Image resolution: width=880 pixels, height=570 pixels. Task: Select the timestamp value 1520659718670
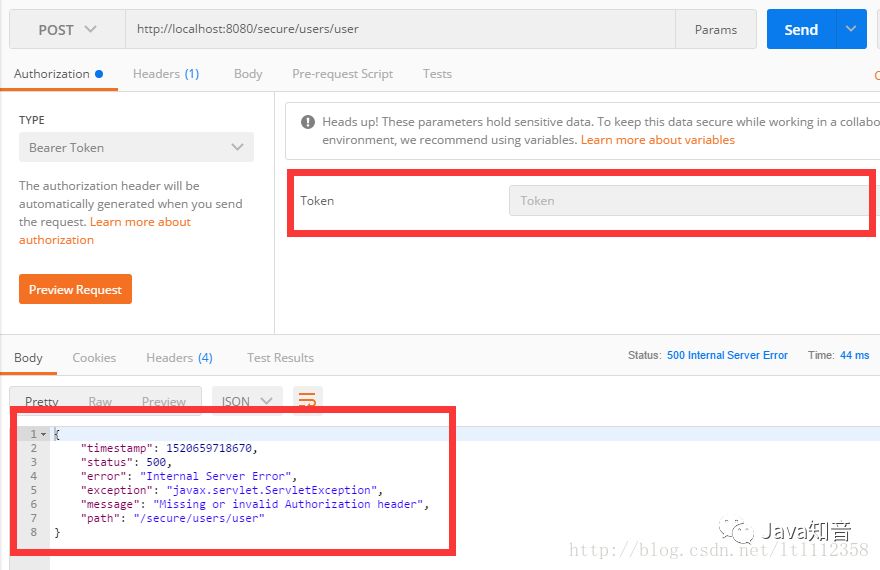(209, 448)
